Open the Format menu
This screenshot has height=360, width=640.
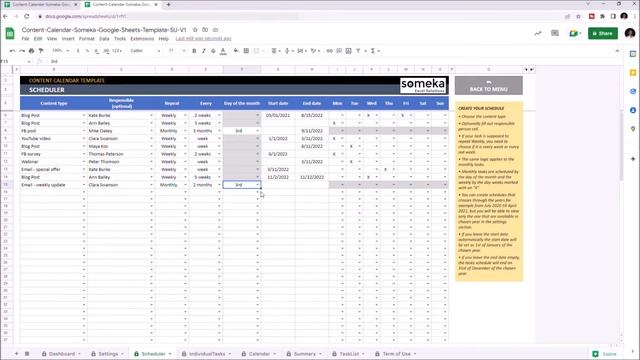tap(87, 39)
